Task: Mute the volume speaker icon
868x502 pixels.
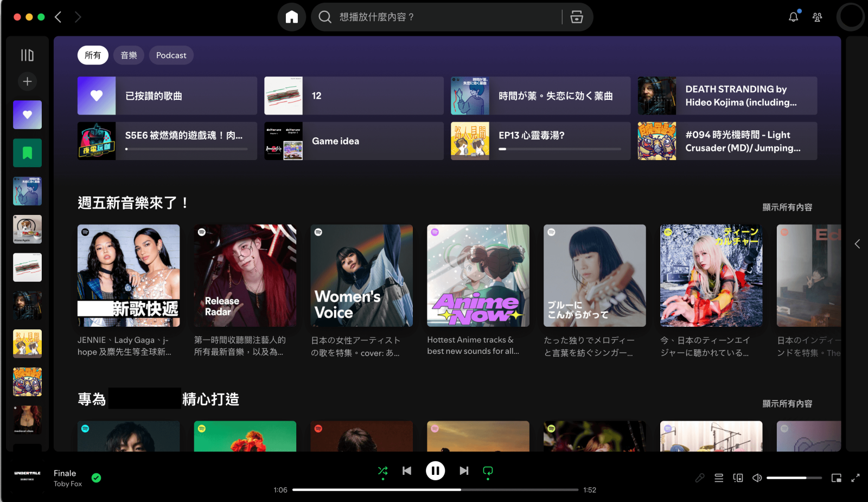Action: point(757,478)
